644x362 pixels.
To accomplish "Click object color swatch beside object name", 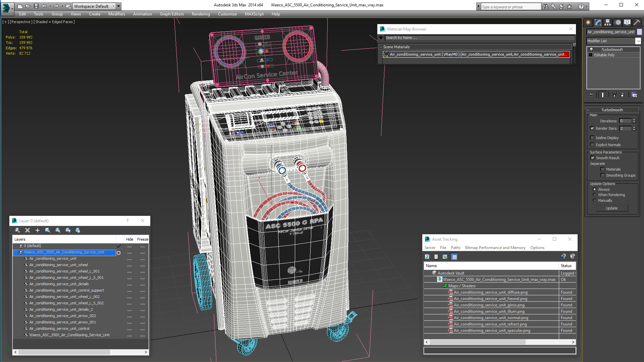I will tap(639, 32).
